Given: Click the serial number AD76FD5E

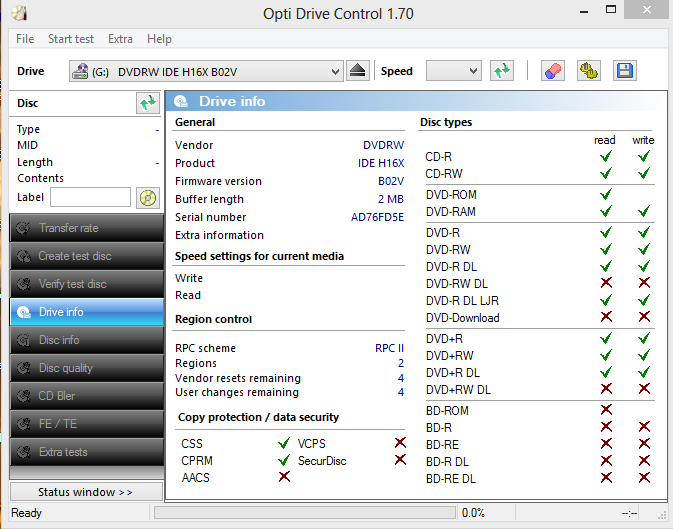Looking at the screenshot, I should coord(377,217).
